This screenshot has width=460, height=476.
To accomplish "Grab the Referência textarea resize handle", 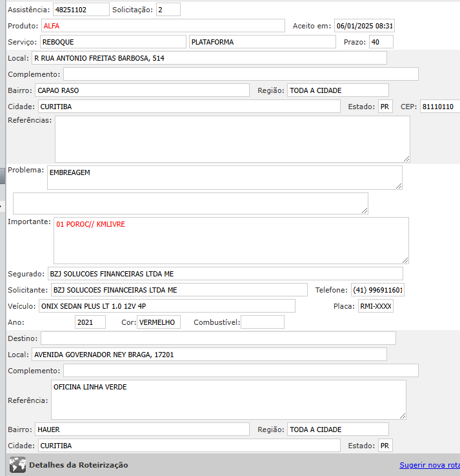I will click(403, 416).
